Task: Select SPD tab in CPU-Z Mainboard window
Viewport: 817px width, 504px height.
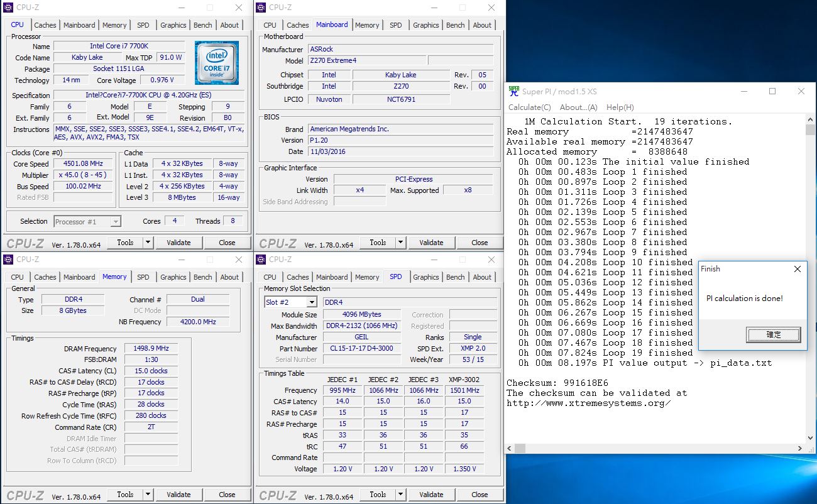Action: pos(396,25)
